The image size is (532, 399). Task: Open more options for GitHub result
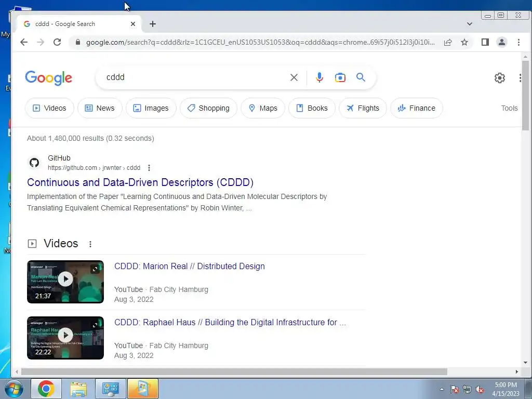tap(149, 168)
